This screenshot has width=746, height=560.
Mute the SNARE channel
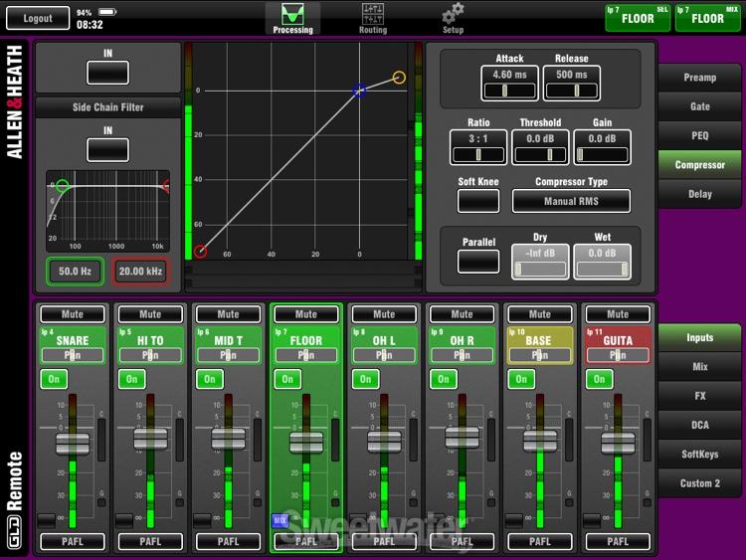click(73, 314)
